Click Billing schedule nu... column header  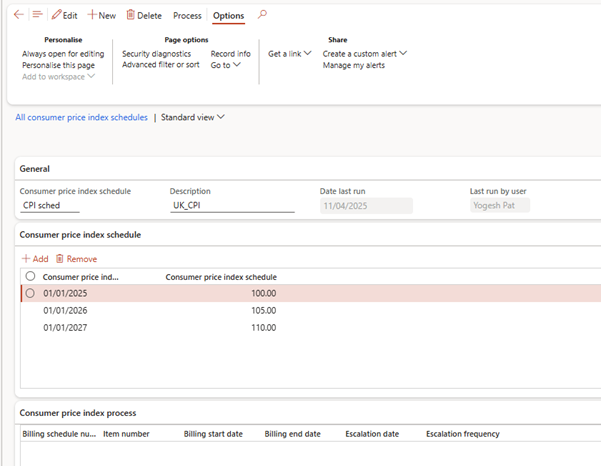click(x=59, y=434)
